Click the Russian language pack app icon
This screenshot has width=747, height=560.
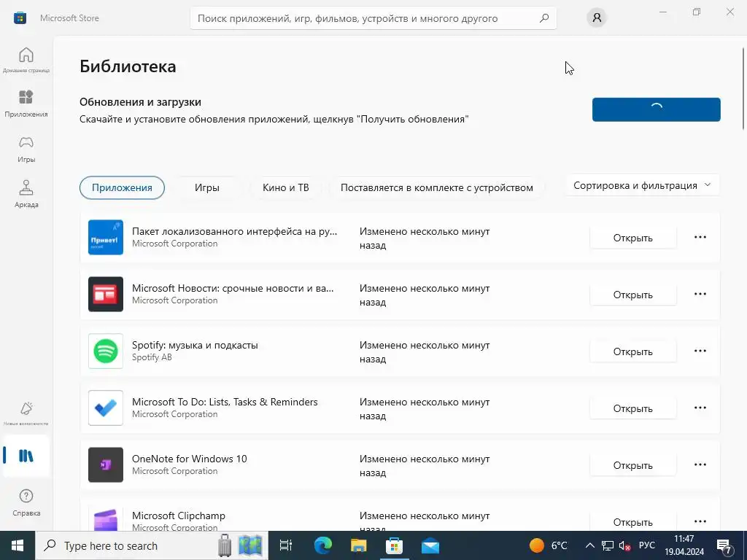coord(106,237)
